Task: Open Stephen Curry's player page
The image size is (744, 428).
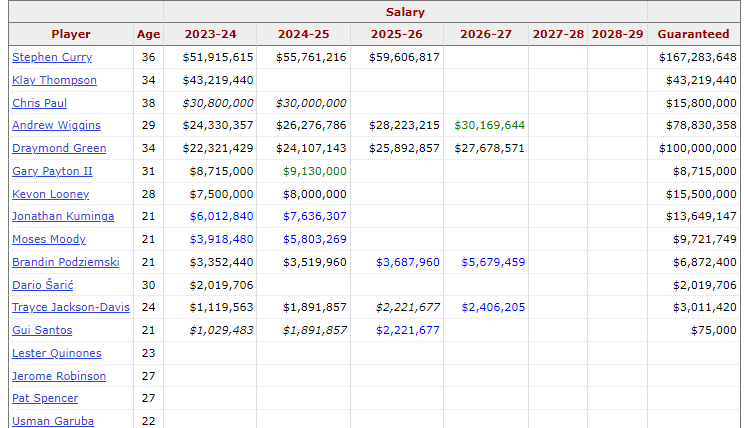Action: pyautogui.click(x=52, y=57)
